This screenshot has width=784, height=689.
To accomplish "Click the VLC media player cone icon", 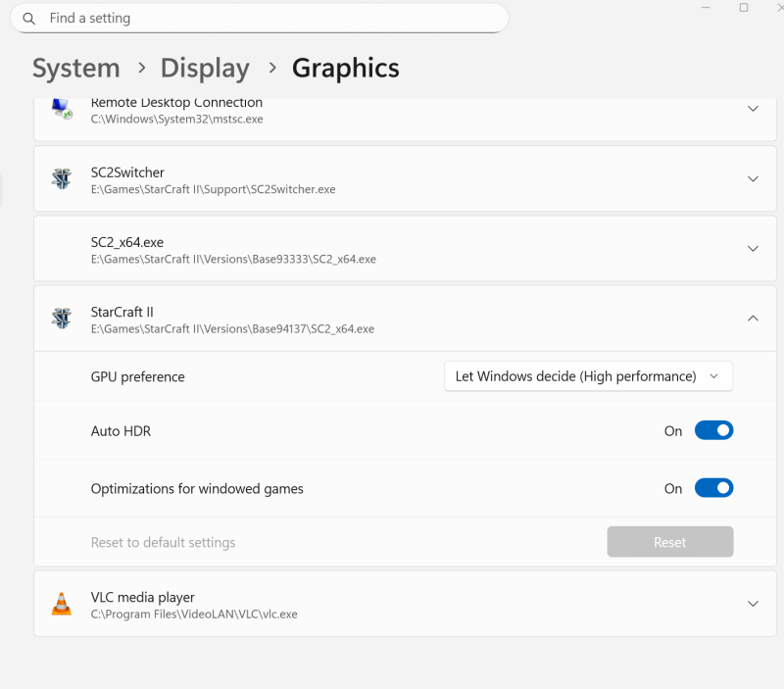I will pyautogui.click(x=62, y=604).
